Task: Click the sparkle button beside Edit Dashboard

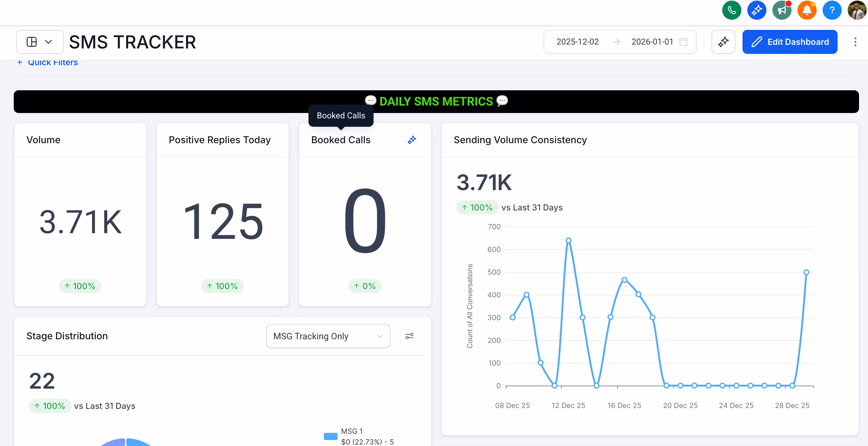Action: click(x=723, y=42)
